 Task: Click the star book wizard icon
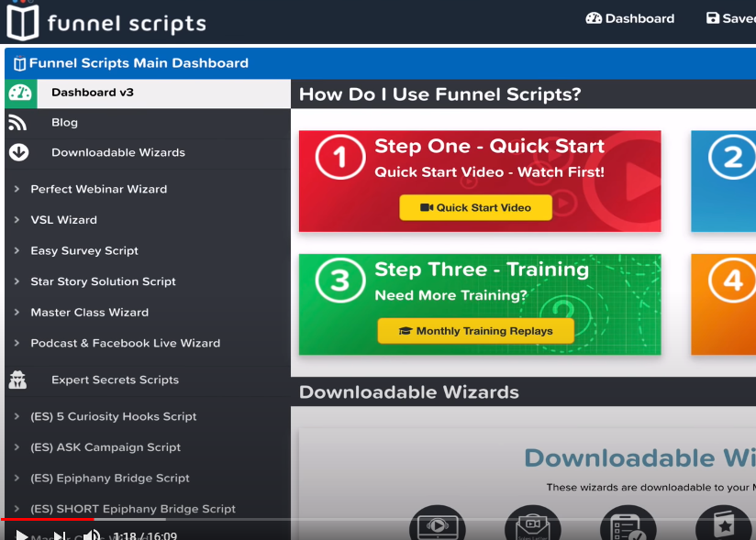pyautogui.click(x=724, y=523)
